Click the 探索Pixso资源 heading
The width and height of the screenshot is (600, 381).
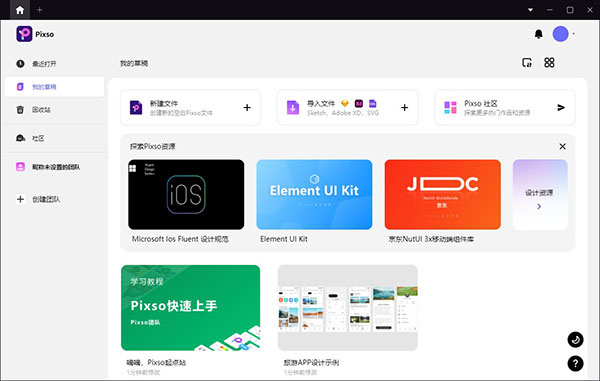(153, 147)
